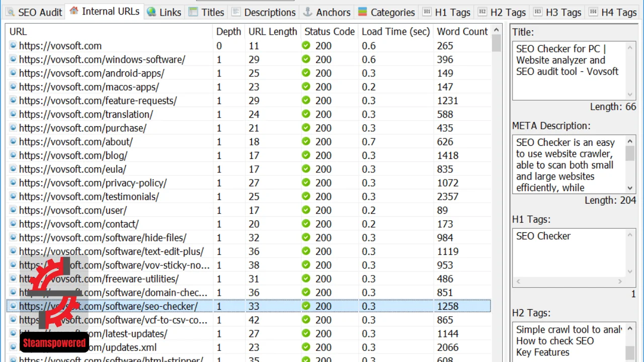This screenshot has width=644, height=362.
Task: Select 'Key Features' H2 entry
Action: (542, 352)
